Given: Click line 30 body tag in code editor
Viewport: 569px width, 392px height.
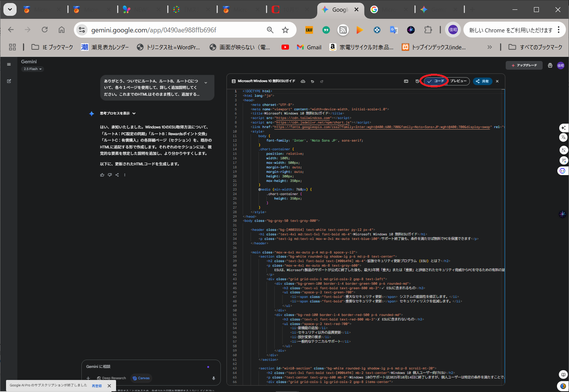Looking at the screenshot, I should (281, 221).
